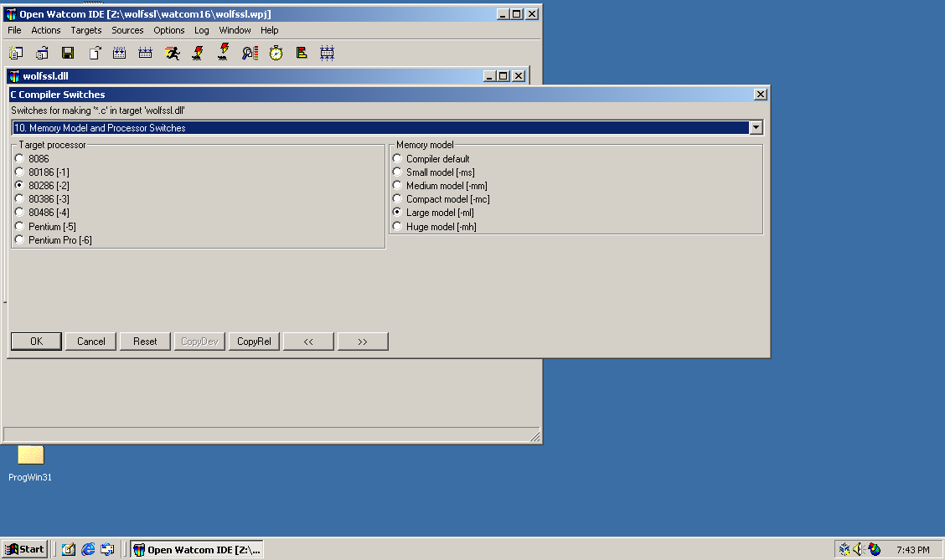Click the Outlook Express quick launch icon
This screenshot has height=560, width=945.
107,549
